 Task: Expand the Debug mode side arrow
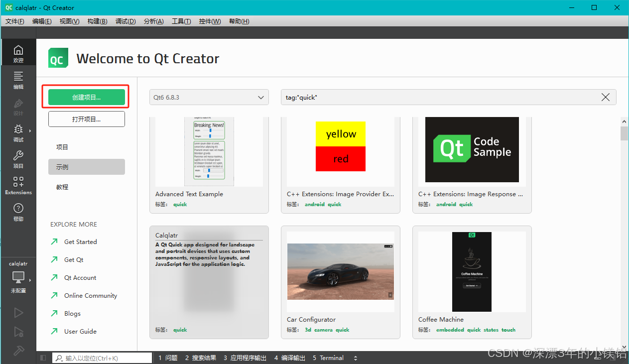[x=30, y=131]
